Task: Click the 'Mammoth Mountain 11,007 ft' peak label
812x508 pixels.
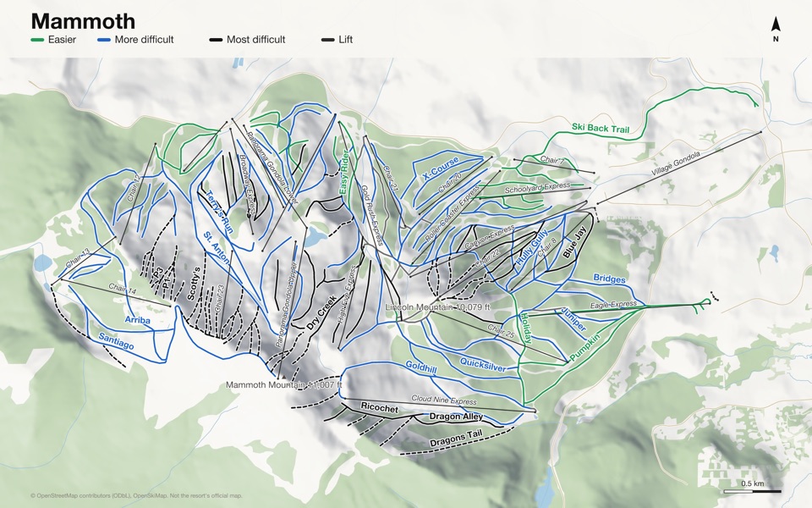Action: pyautogui.click(x=284, y=384)
